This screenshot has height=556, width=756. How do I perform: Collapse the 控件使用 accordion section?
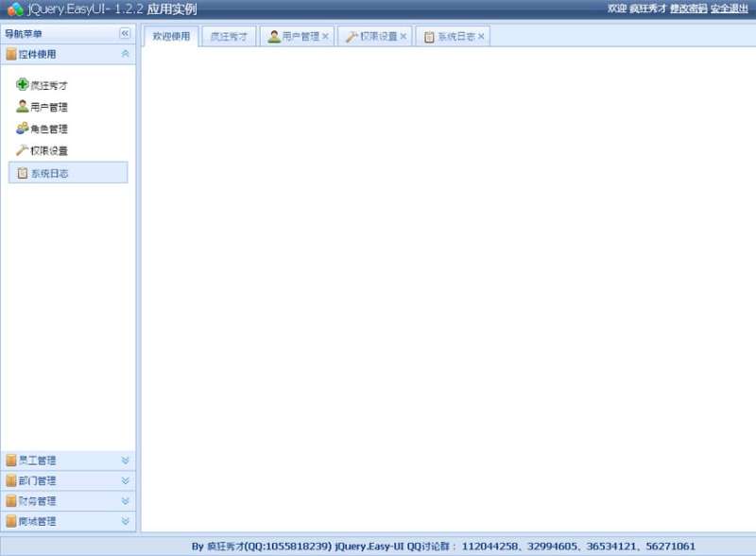click(125, 54)
